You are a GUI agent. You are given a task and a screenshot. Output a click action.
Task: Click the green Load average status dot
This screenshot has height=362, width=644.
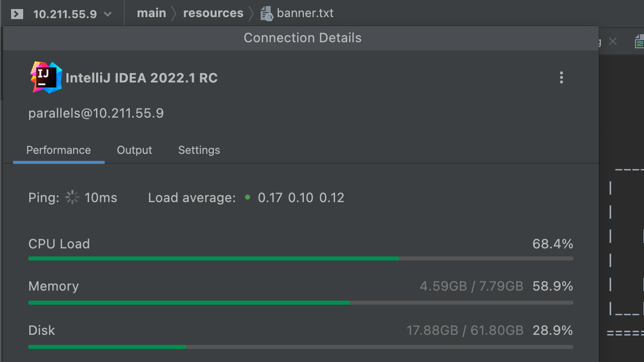[247, 198]
